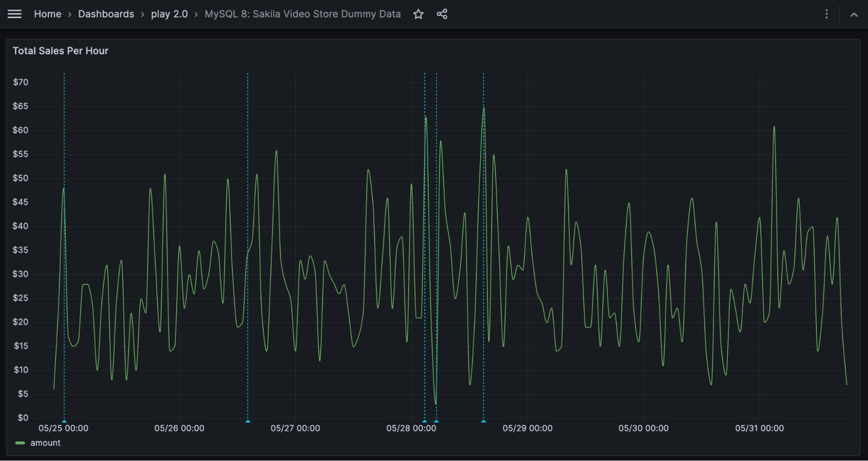Viewport: 868px width, 461px height.
Task: Click the annotation marker just after 05/28
Action: click(436, 421)
